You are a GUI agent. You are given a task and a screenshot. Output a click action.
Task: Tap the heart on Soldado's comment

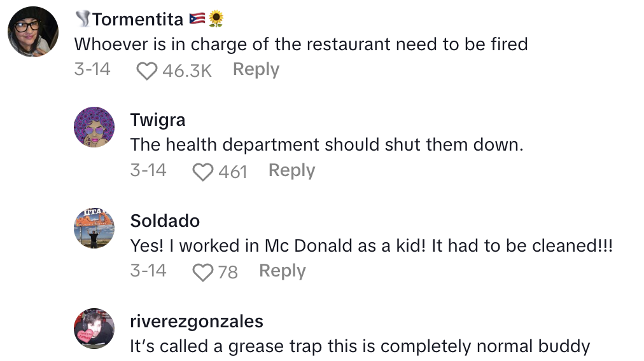point(203,273)
